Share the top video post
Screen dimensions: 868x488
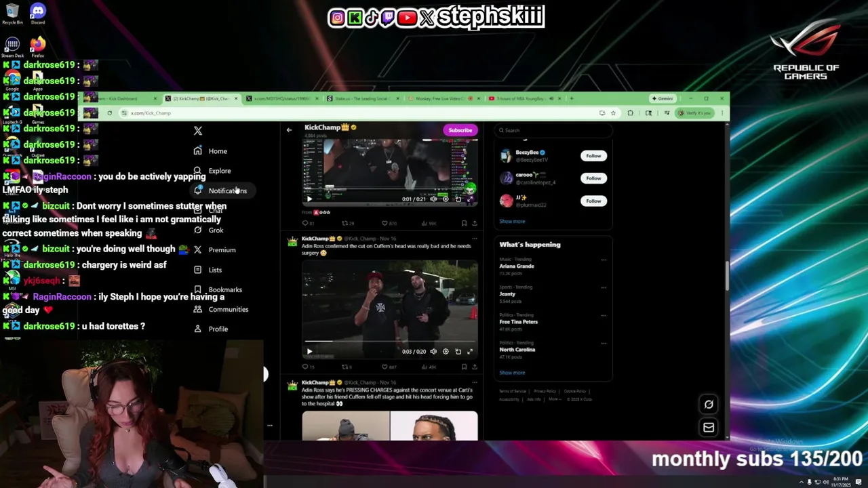click(474, 223)
